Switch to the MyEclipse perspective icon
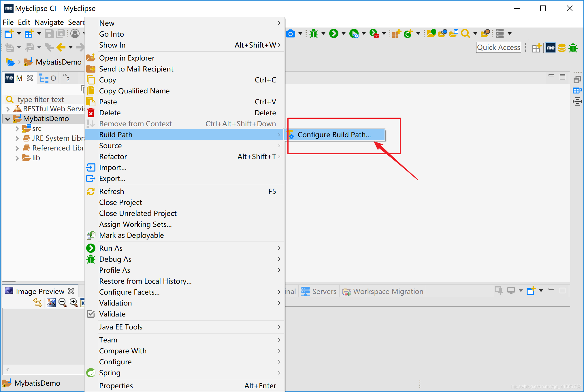This screenshot has width=584, height=392. tap(551, 48)
